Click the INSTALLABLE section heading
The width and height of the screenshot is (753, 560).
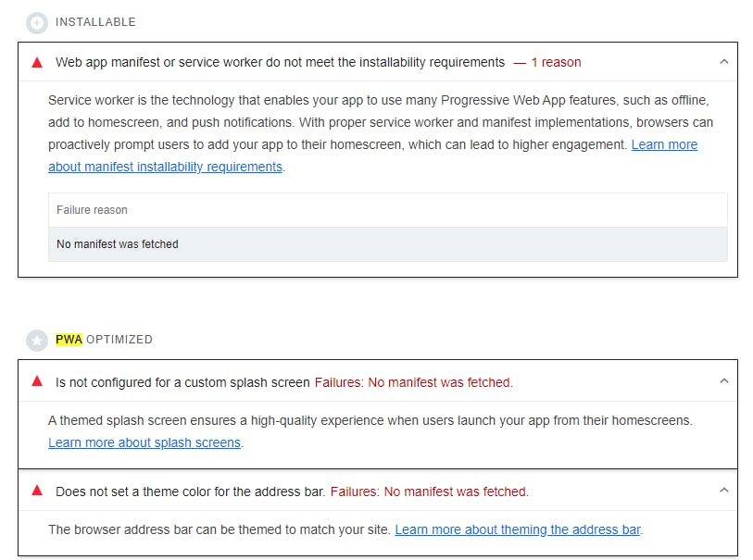click(x=95, y=22)
